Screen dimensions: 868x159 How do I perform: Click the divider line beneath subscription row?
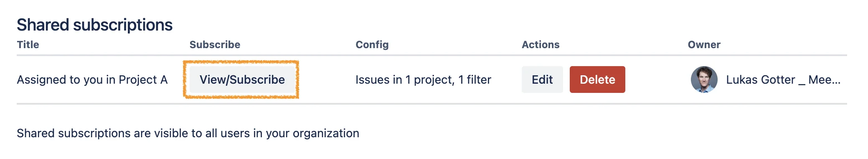point(432,104)
